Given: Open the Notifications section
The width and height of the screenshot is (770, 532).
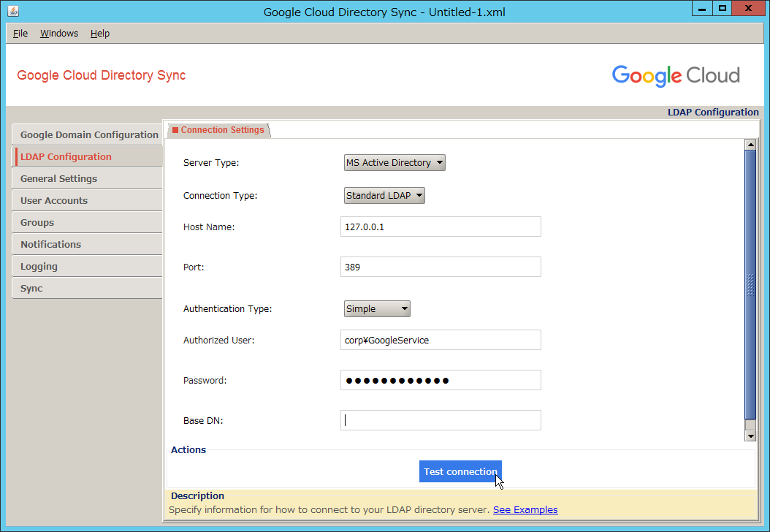Looking at the screenshot, I should 88,244.
